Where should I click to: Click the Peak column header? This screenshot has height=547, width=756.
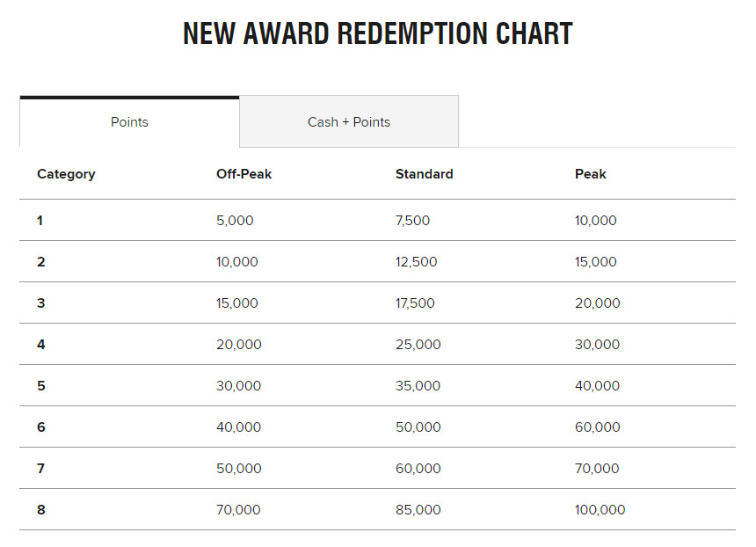[590, 174]
